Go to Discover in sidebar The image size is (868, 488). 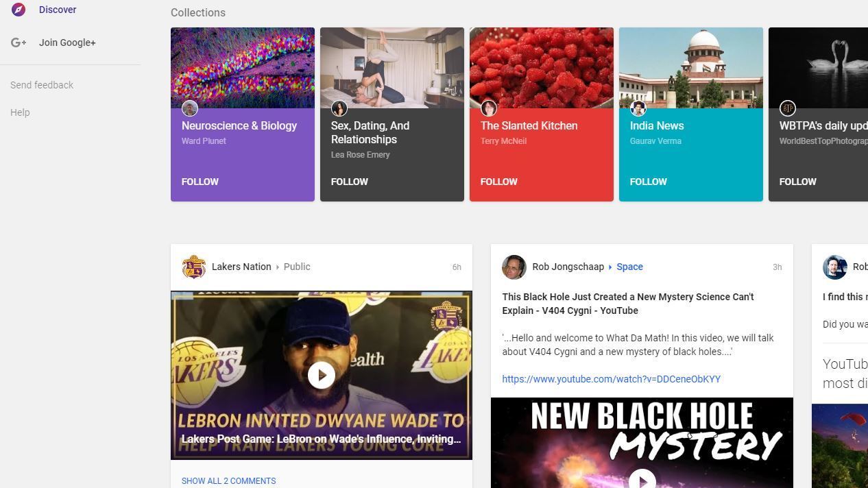58,10
